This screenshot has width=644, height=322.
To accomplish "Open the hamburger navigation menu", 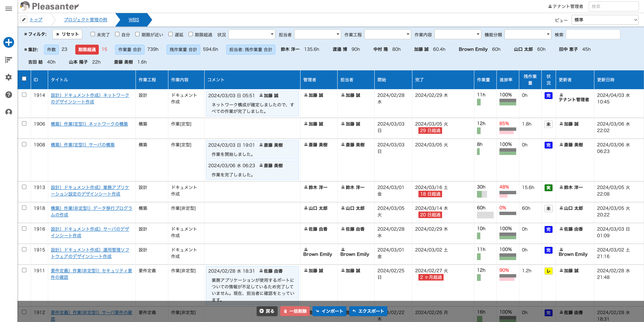I will point(9,9).
